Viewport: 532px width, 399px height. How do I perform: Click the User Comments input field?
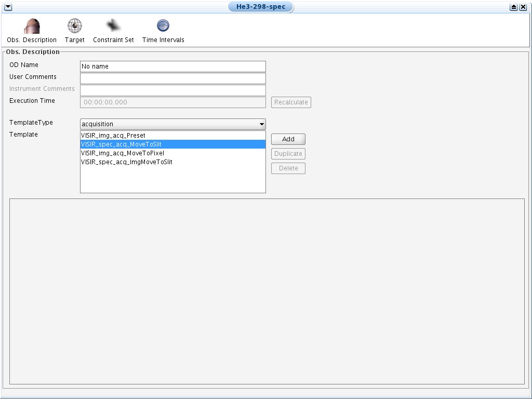point(172,78)
